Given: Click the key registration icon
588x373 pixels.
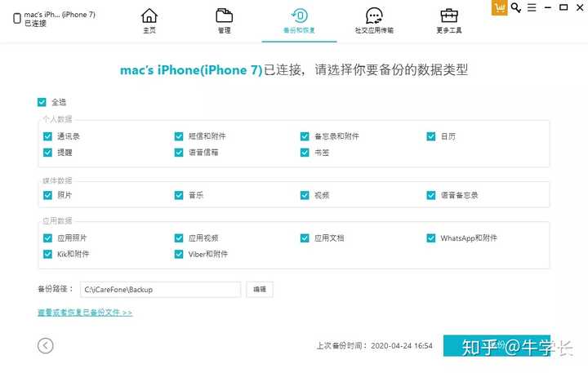Looking at the screenshot, I should click(x=516, y=7).
